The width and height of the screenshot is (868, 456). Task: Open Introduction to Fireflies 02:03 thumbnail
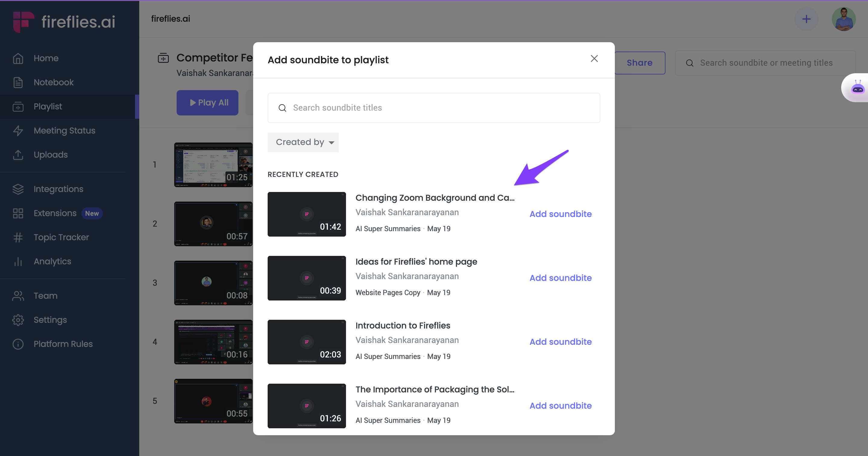pyautogui.click(x=307, y=342)
